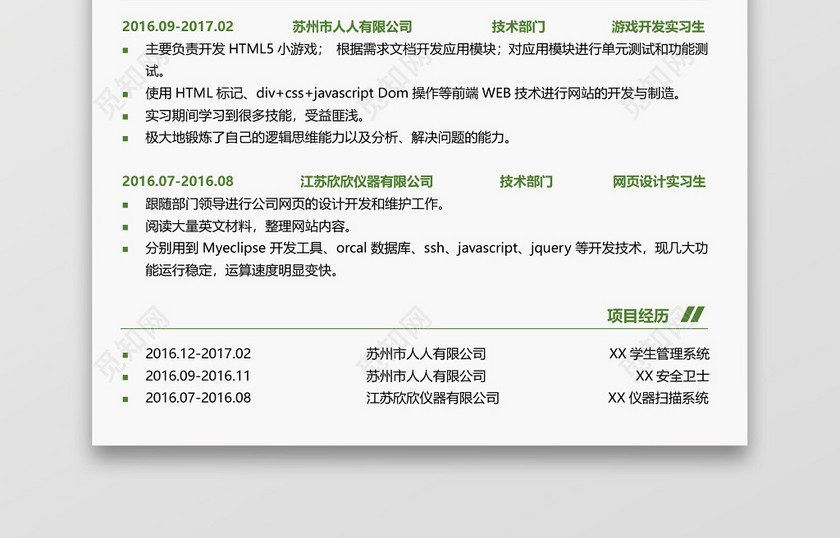Select the section title 项目经历
840x538 pixels.
coord(638,316)
